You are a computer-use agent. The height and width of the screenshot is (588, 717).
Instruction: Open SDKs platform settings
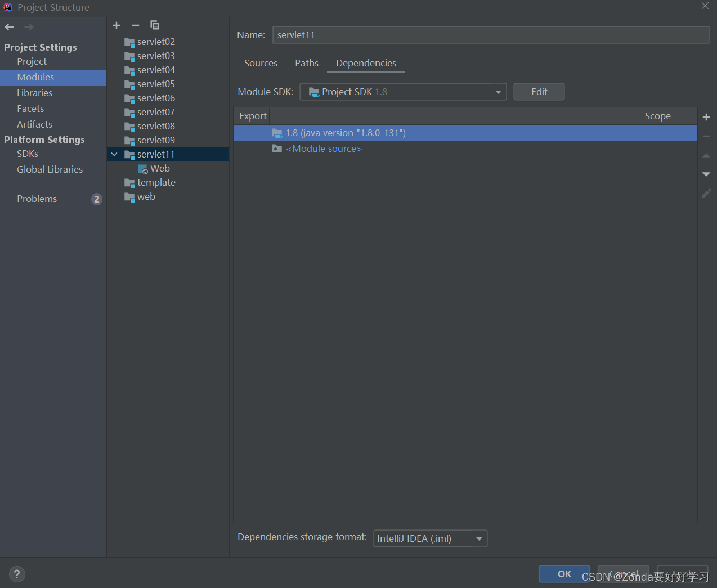28,154
